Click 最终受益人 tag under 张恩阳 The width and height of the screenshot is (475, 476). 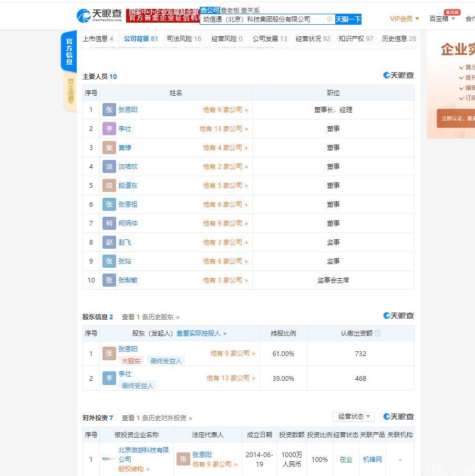pyautogui.click(x=166, y=361)
